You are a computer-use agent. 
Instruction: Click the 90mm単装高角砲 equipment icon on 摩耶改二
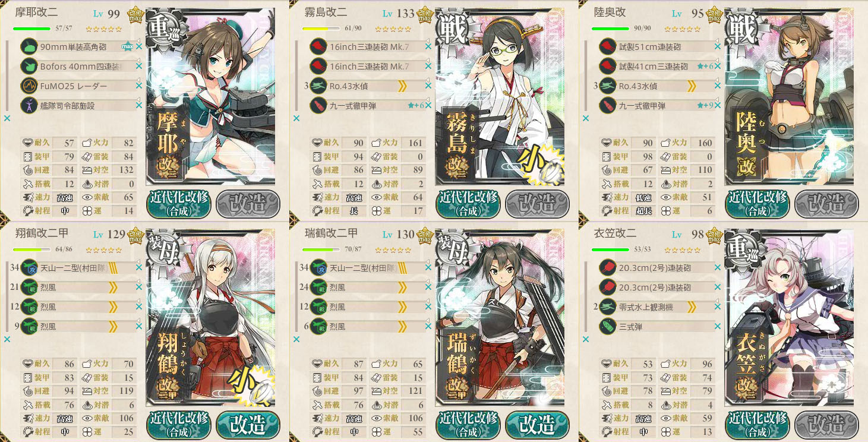[29, 46]
